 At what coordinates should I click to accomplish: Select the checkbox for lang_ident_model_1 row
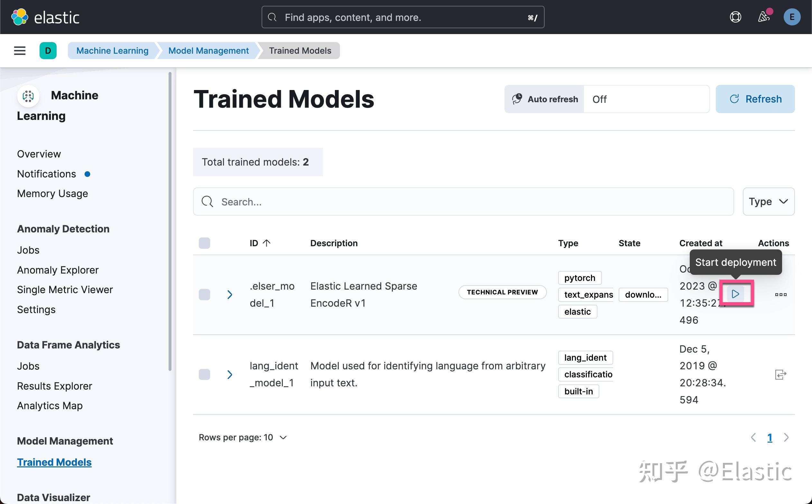click(204, 374)
